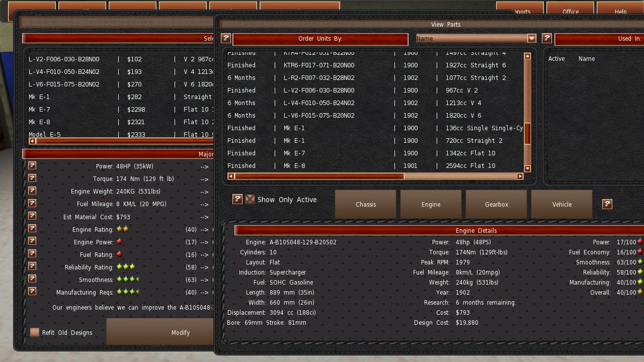Click help icon beside Used In header
The width and height of the screenshot is (644, 362).
(547, 38)
